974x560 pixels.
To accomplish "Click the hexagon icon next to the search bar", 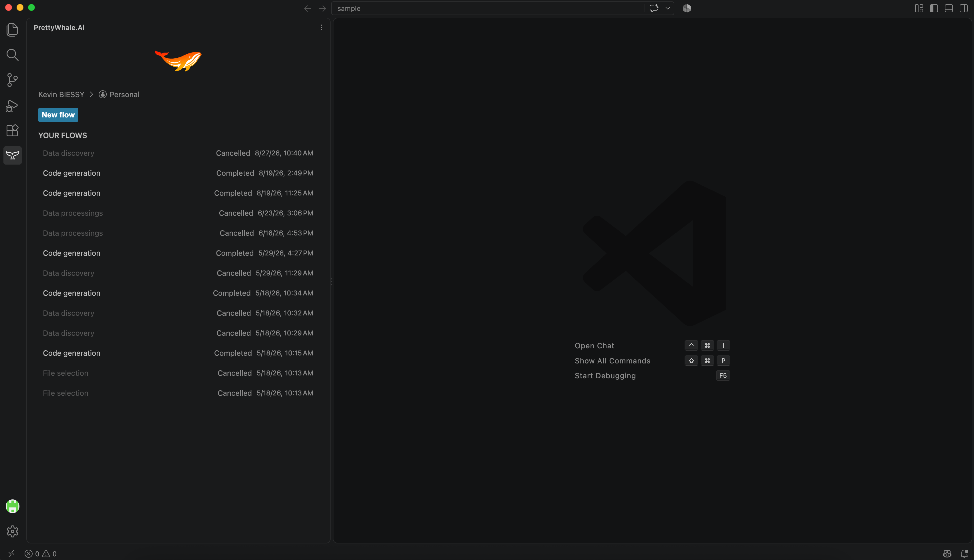I will tap(687, 8).
